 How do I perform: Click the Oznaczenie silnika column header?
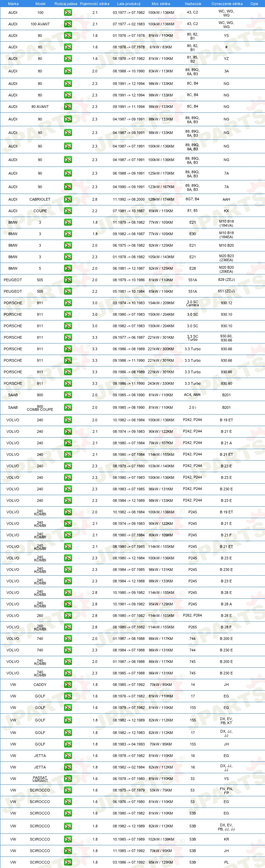pos(227,4)
